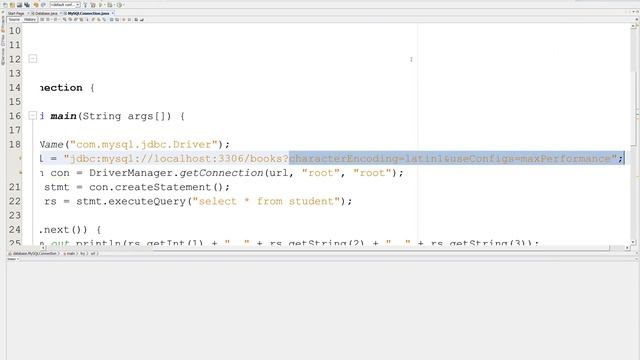Run the project with the play icon
This screenshot has height=360, width=640.
coord(100,5)
